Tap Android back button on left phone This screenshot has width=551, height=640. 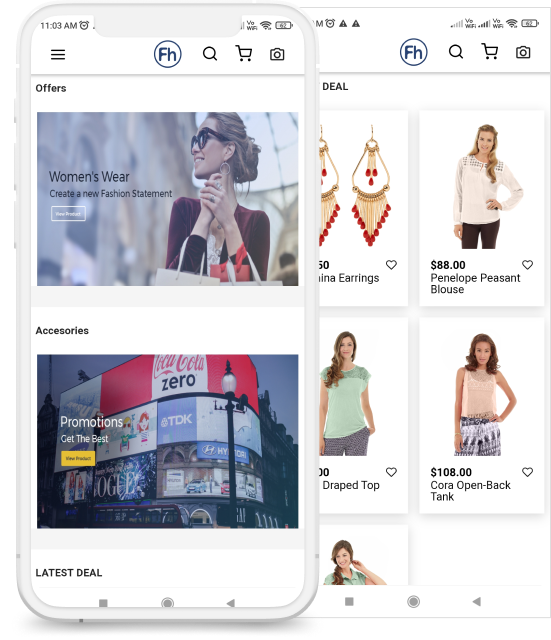point(231,603)
